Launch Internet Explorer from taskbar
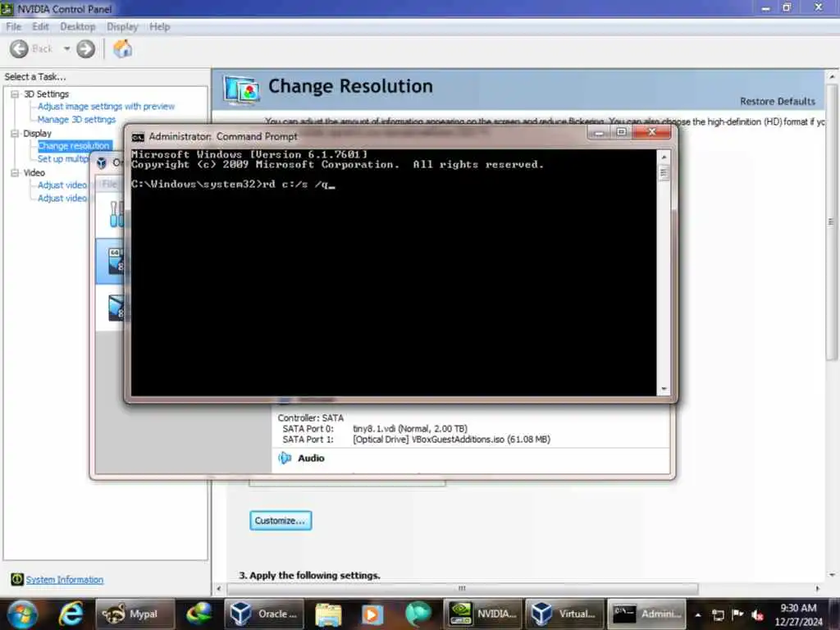 tap(71, 614)
